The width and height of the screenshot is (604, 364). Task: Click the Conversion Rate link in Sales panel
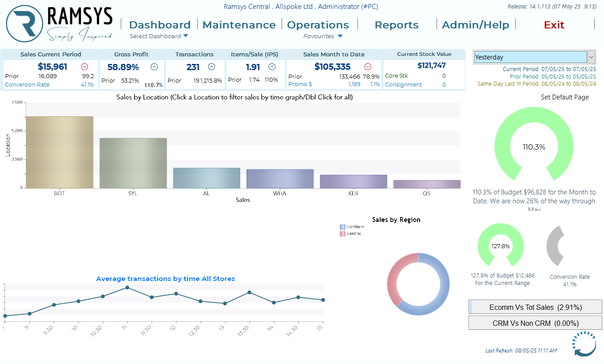tap(27, 85)
